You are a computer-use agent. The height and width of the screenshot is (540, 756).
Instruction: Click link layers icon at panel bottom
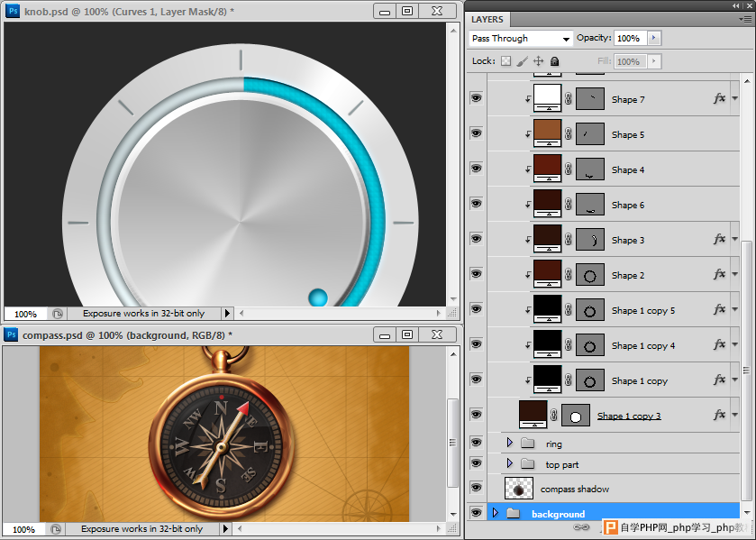(x=582, y=527)
